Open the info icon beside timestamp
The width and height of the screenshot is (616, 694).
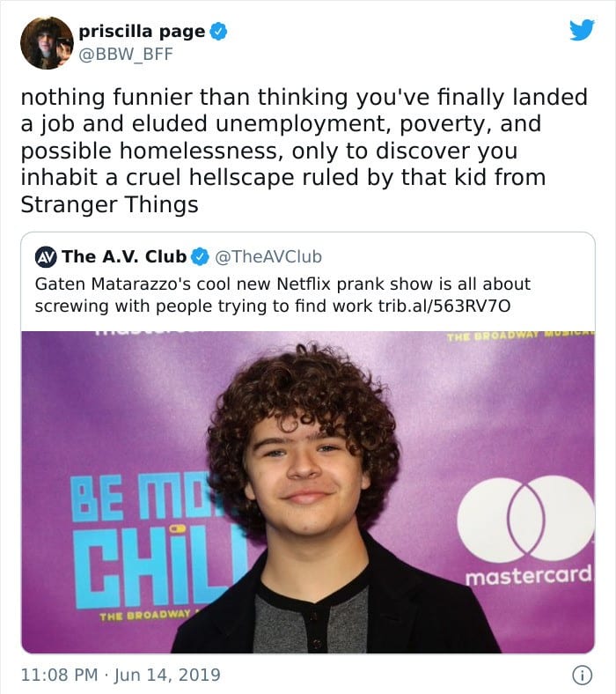[583, 675]
